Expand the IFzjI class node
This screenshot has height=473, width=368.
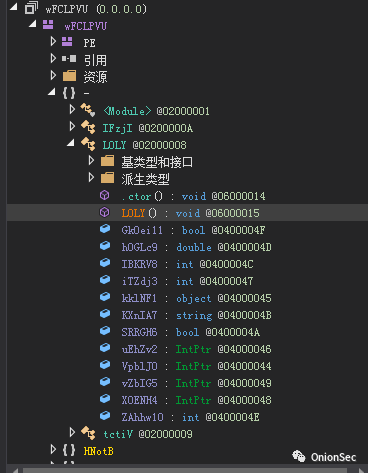(x=72, y=126)
